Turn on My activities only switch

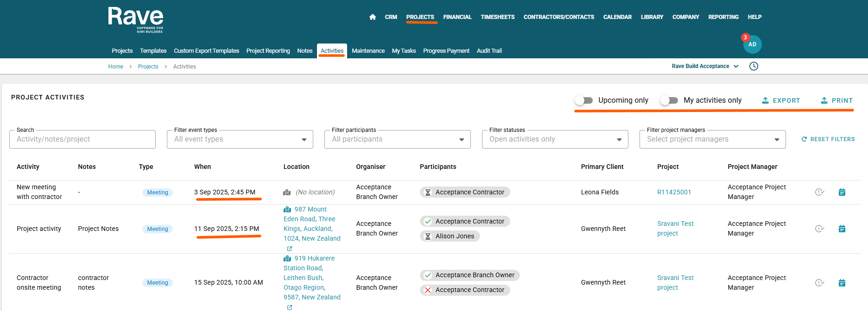pos(669,100)
